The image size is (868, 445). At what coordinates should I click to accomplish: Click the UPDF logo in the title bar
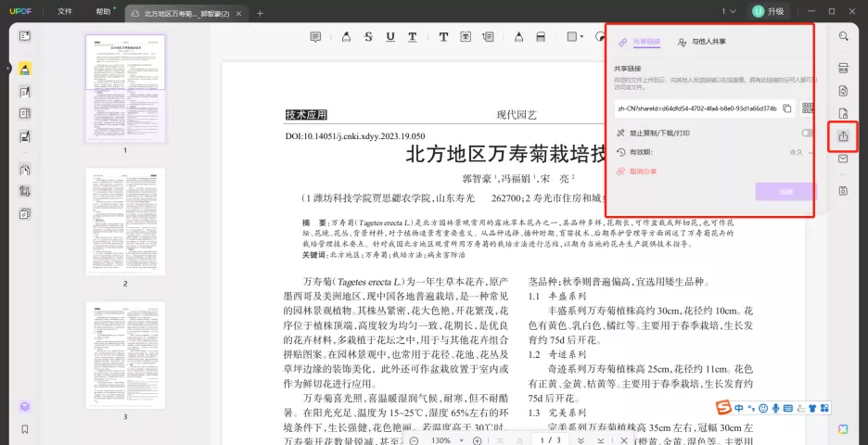click(20, 11)
